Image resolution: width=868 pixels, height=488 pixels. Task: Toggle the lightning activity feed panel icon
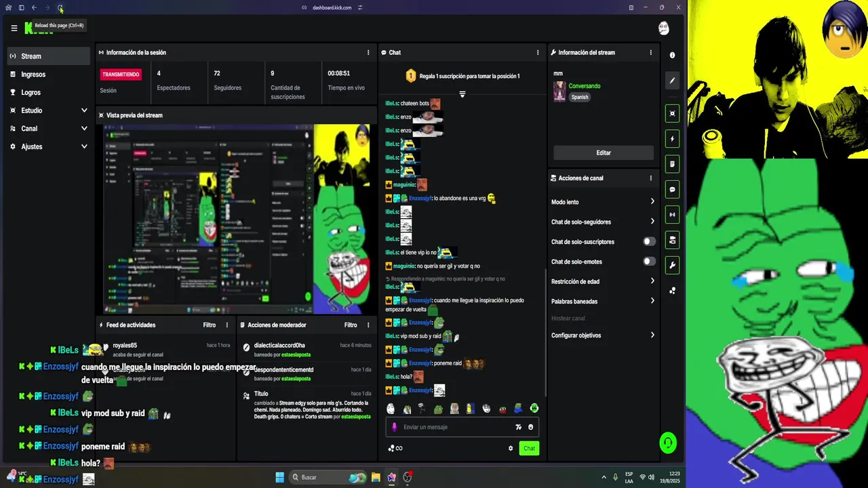(x=672, y=139)
